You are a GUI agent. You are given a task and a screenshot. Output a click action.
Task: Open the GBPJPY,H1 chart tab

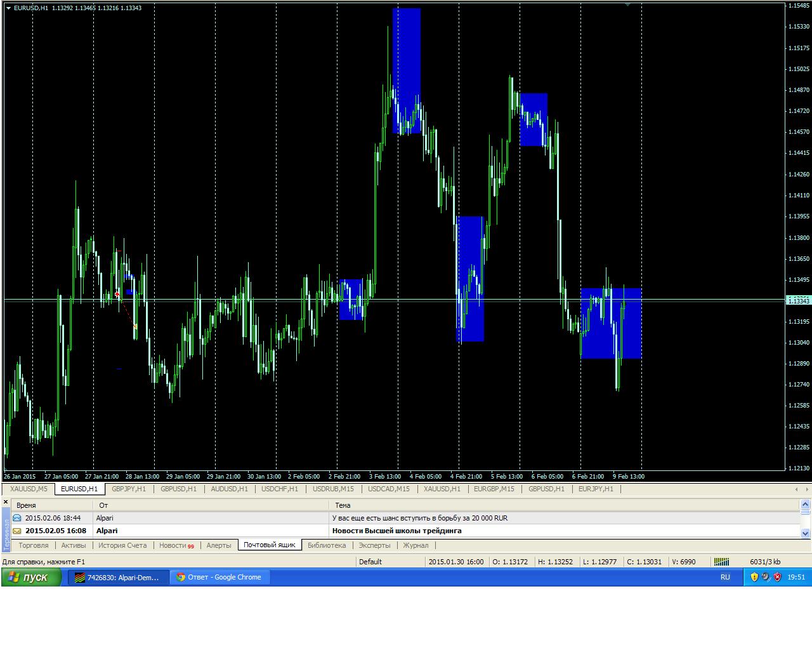pyautogui.click(x=129, y=489)
